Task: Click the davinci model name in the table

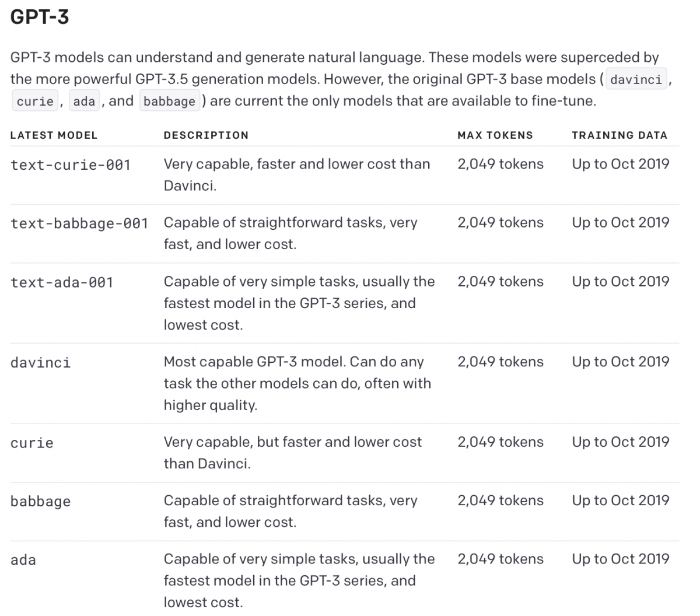Action: coord(40,363)
